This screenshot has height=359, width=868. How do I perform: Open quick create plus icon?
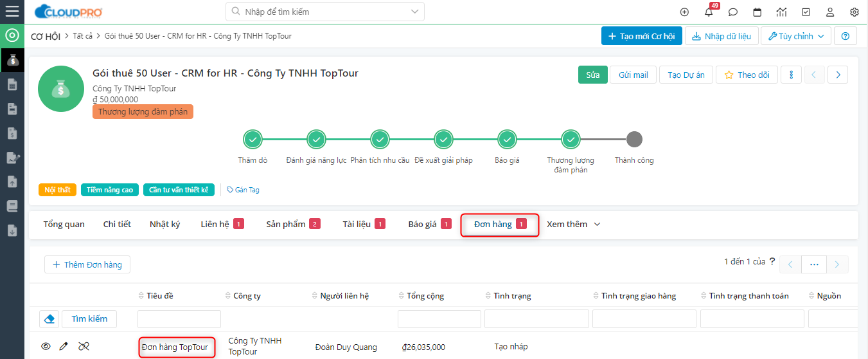684,12
